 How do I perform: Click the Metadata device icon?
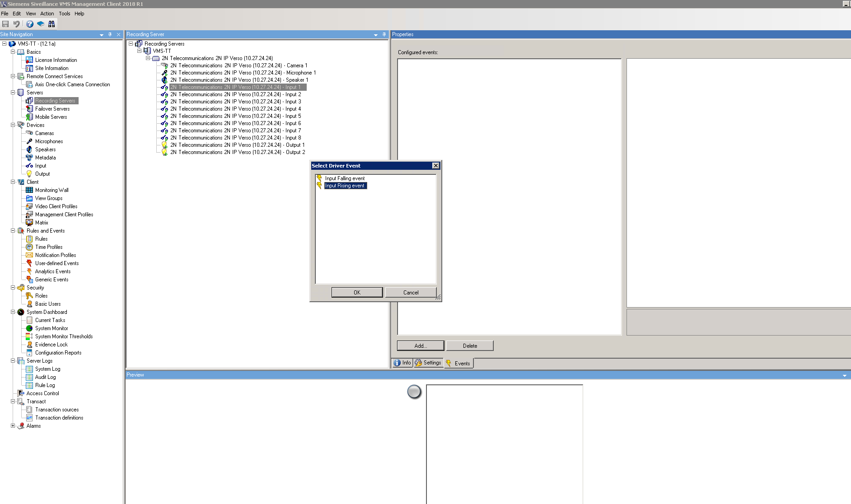click(x=29, y=158)
